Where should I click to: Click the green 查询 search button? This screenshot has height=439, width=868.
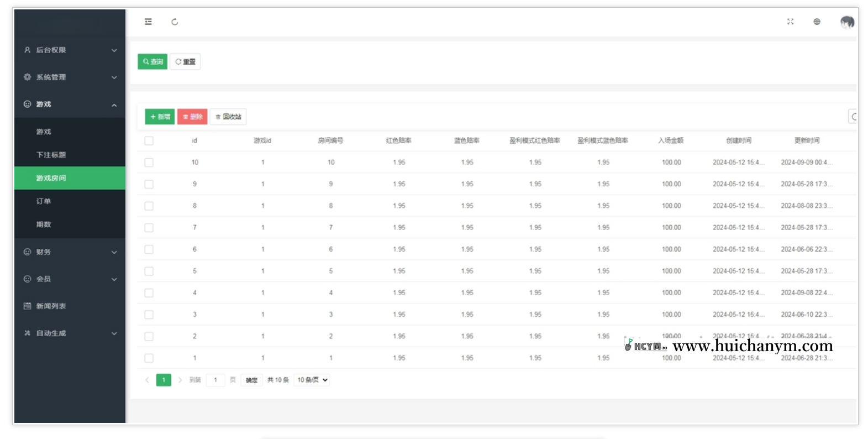point(152,62)
